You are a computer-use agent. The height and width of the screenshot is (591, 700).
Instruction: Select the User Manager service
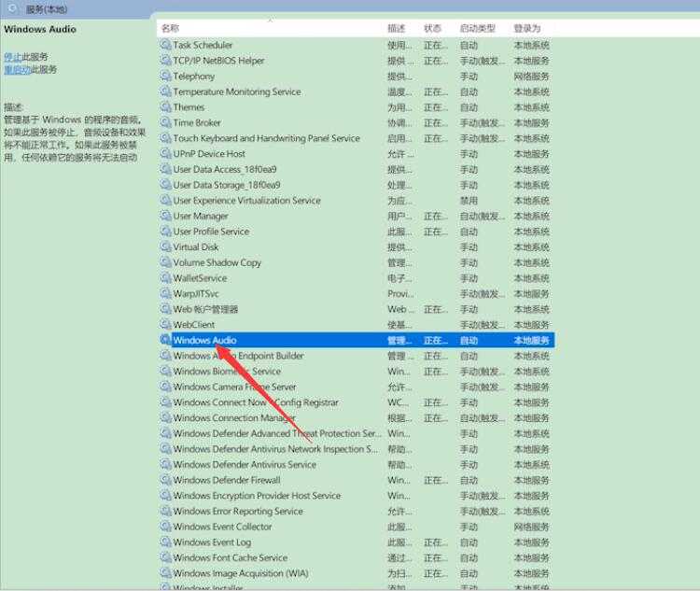[357, 216]
